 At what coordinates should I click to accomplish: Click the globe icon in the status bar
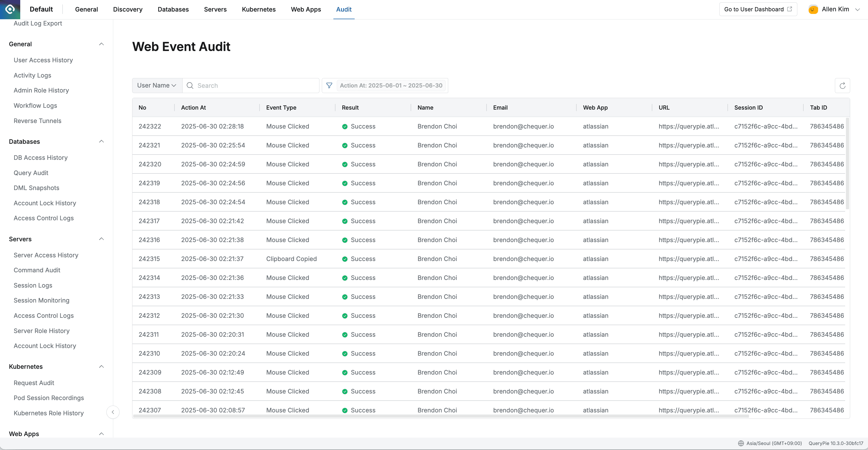(741, 443)
